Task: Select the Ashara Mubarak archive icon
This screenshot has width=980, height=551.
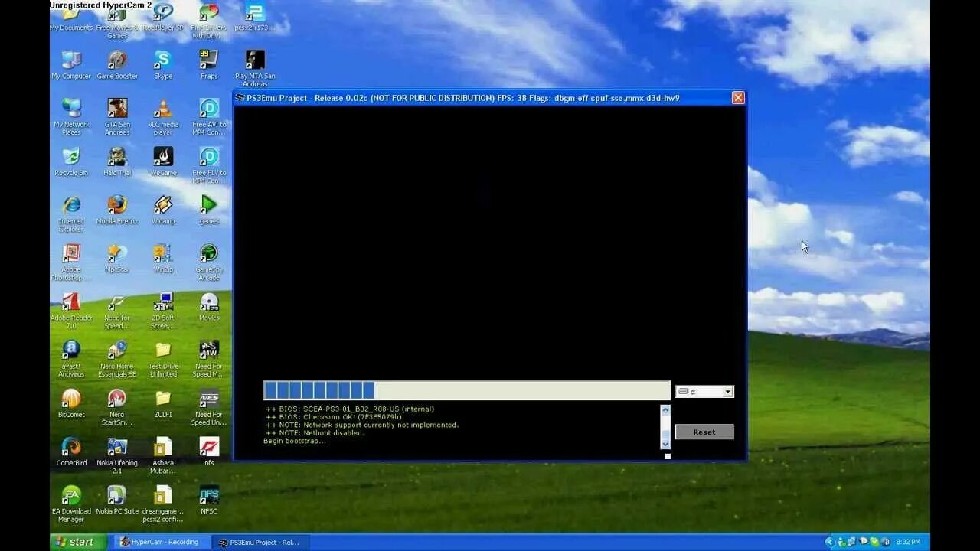Action: [163, 455]
